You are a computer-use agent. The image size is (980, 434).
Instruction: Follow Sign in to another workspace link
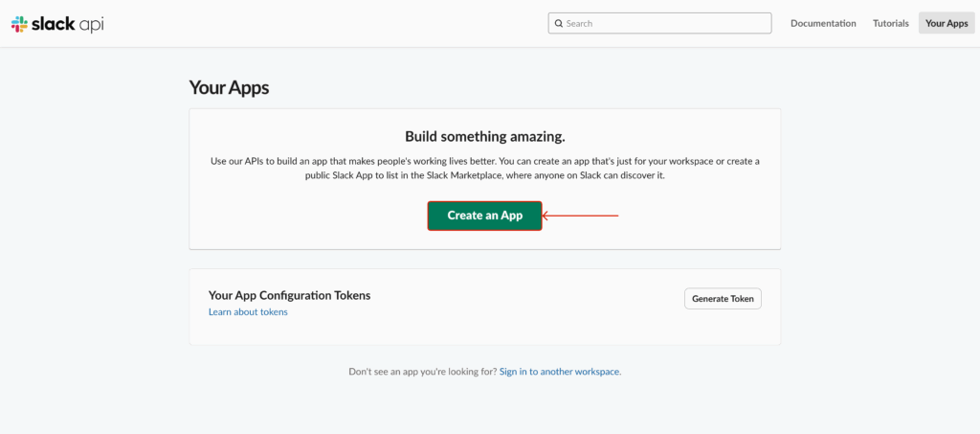pyautogui.click(x=560, y=372)
